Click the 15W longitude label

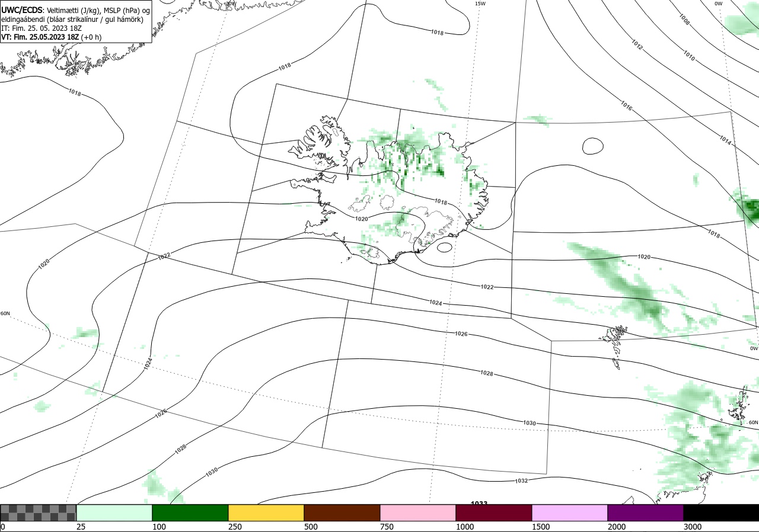pyautogui.click(x=480, y=4)
